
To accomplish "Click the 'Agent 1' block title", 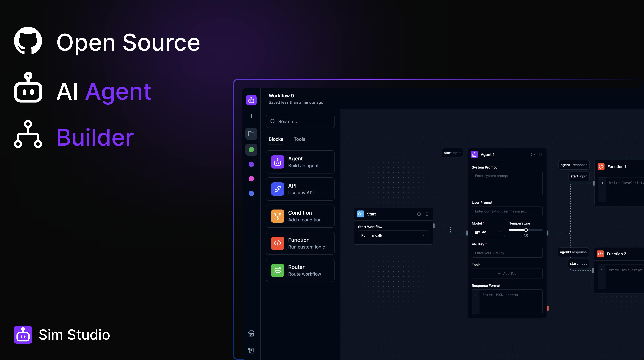I will point(488,154).
